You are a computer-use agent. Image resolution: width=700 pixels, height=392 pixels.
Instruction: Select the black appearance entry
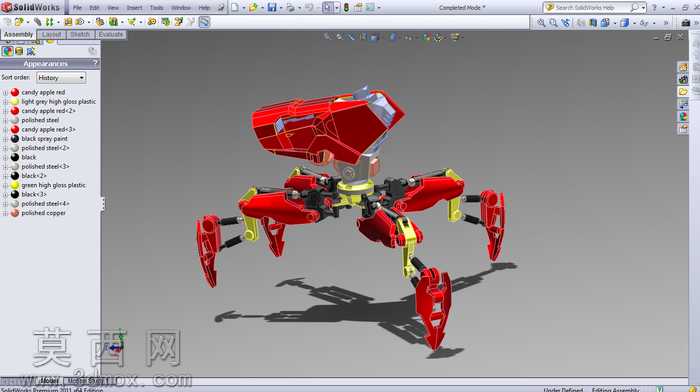[x=29, y=157]
